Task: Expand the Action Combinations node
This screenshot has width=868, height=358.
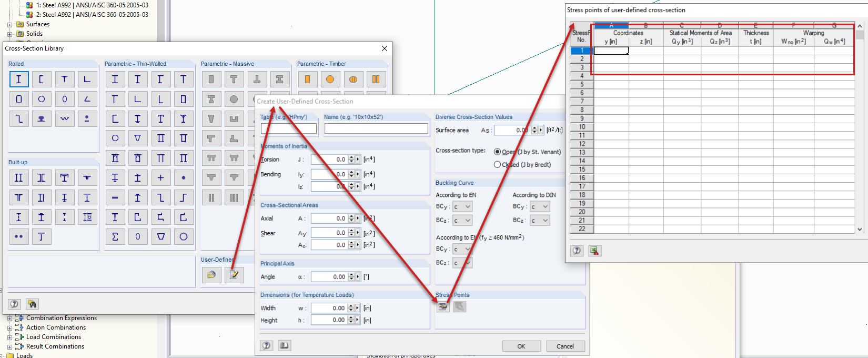Action: coord(9,328)
